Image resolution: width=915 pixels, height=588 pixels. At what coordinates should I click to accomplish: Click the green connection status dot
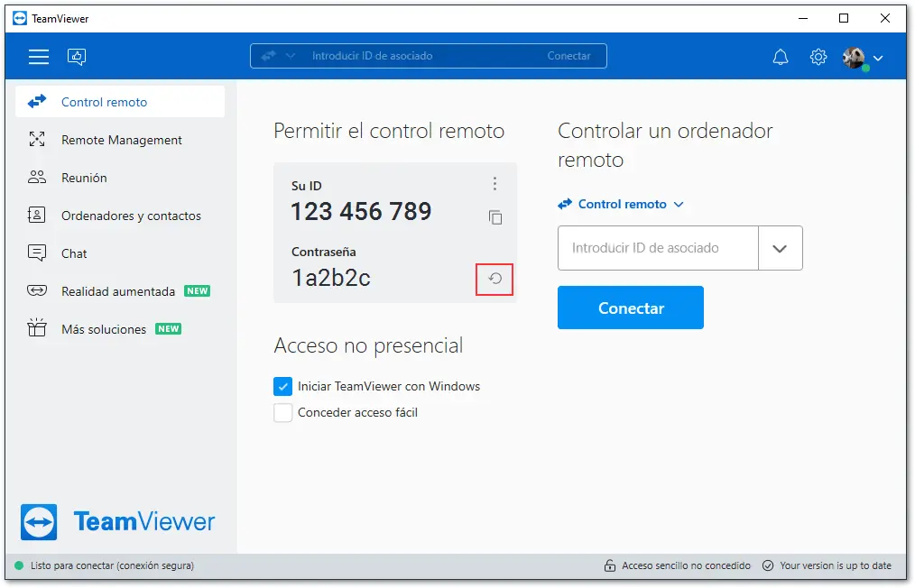(x=19, y=565)
